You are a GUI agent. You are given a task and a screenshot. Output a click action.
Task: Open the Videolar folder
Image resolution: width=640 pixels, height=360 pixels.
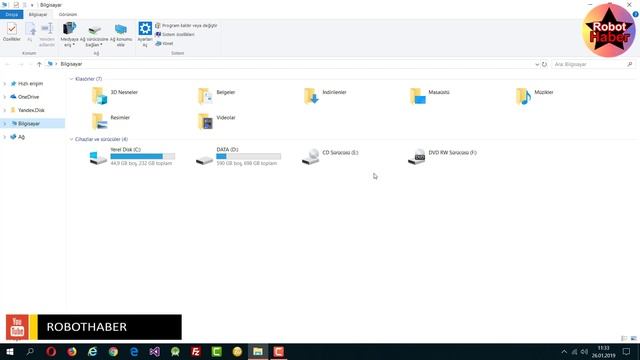click(x=217, y=121)
